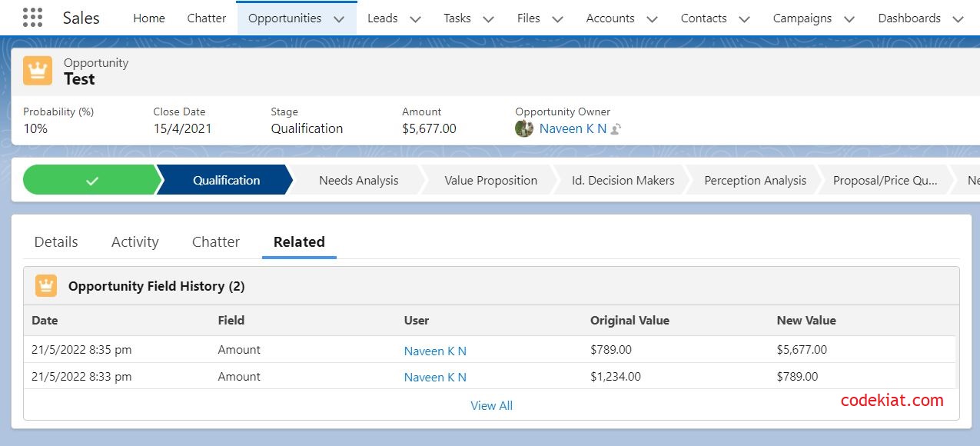Open the owner link Naveen K N in header
Viewport: 980px width, 446px height.
(x=573, y=128)
